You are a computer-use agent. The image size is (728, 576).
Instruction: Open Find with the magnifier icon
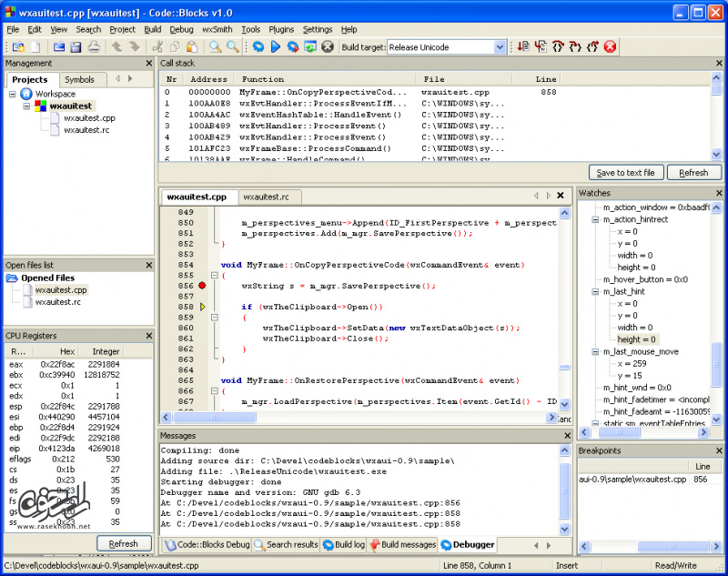[x=215, y=47]
